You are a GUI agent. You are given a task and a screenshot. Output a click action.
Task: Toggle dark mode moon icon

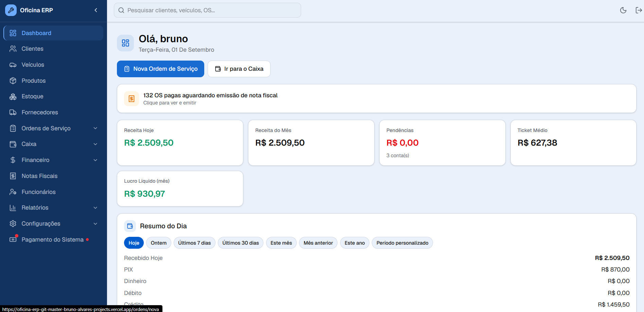[x=623, y=10]
